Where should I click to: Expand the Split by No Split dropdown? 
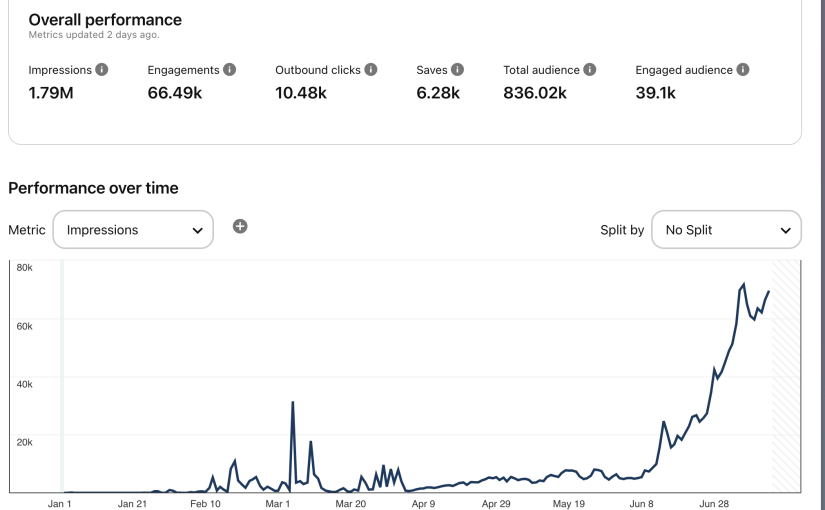pyautogui.click(x=726, y=230)
